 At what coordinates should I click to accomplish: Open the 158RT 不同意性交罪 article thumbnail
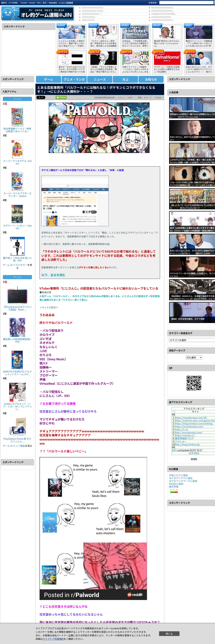pos(135,32)
